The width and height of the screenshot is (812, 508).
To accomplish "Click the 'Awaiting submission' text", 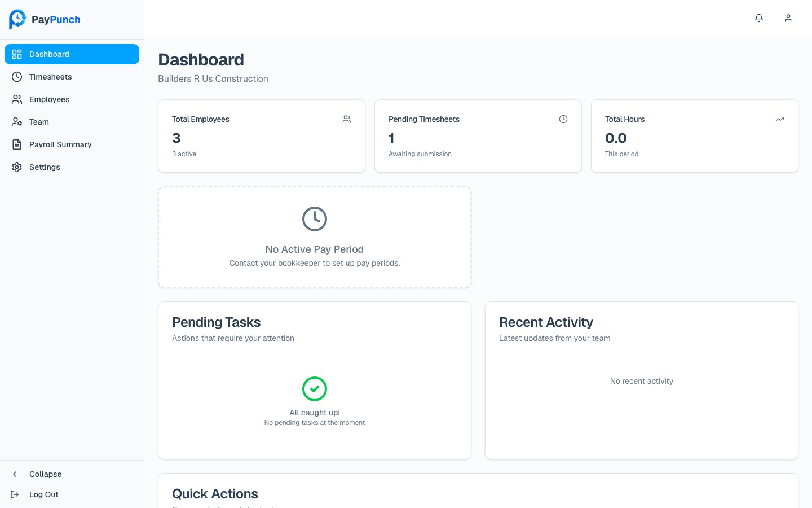I will click(420, 154).
